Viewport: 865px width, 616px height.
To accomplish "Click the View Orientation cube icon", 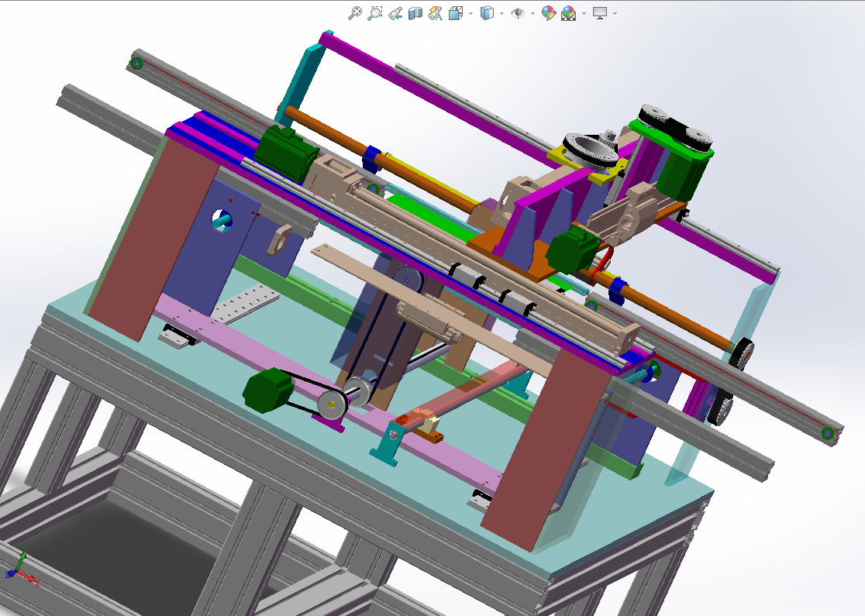I will (x=456, y=13).
